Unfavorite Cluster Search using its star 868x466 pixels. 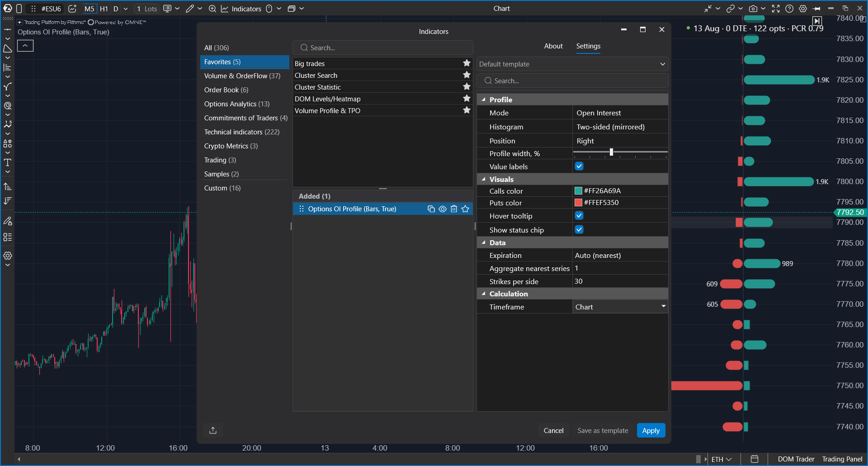tap(467, 75)
